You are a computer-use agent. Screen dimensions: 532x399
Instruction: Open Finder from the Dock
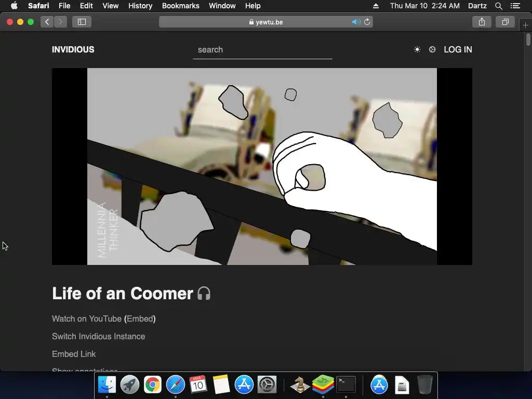point(107,385)
